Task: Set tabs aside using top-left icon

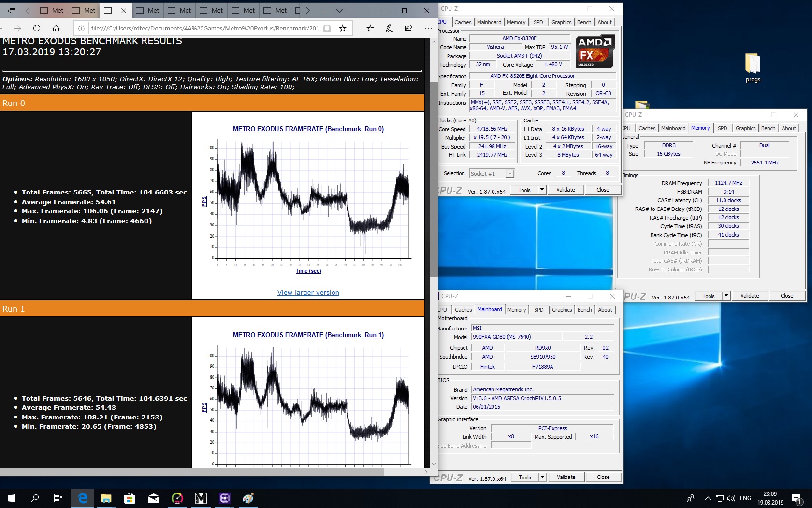Action: (x=12, y=10)
